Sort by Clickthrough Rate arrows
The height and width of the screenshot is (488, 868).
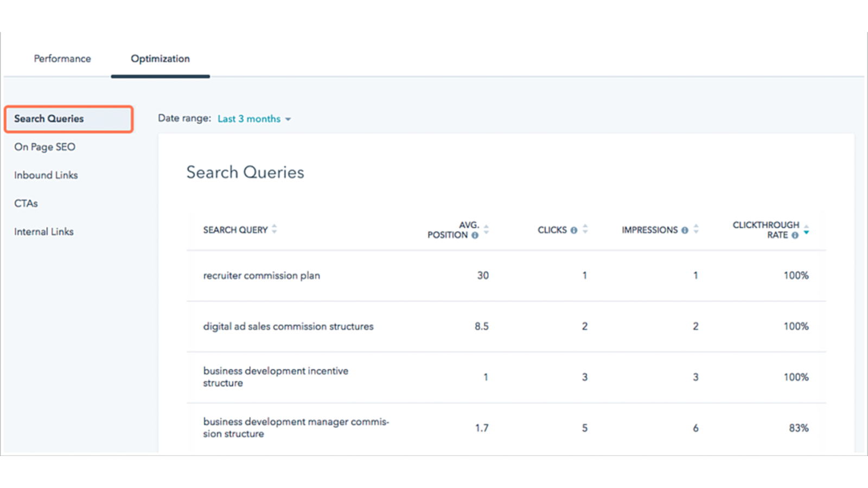click(x=807, y=229)
